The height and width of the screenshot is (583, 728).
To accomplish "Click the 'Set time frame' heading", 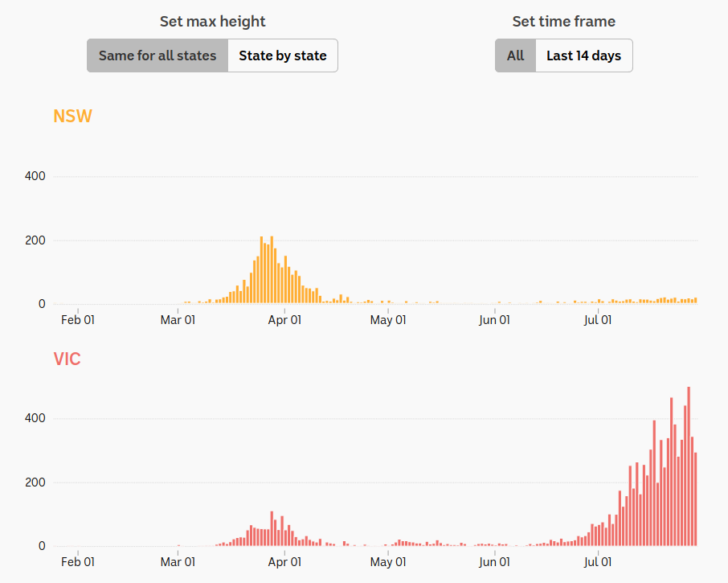I will pos(563,22).
